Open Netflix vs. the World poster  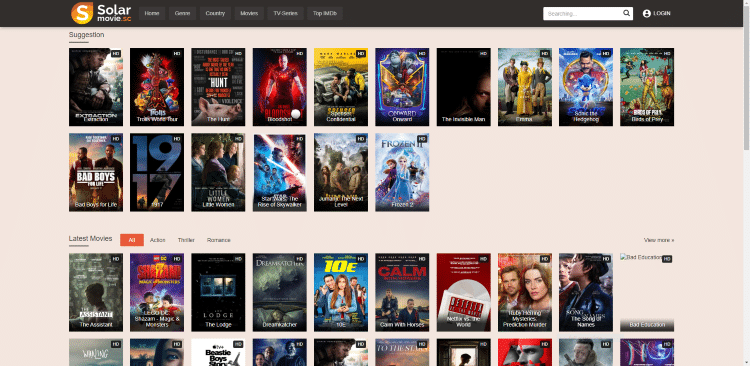[463, 292]
